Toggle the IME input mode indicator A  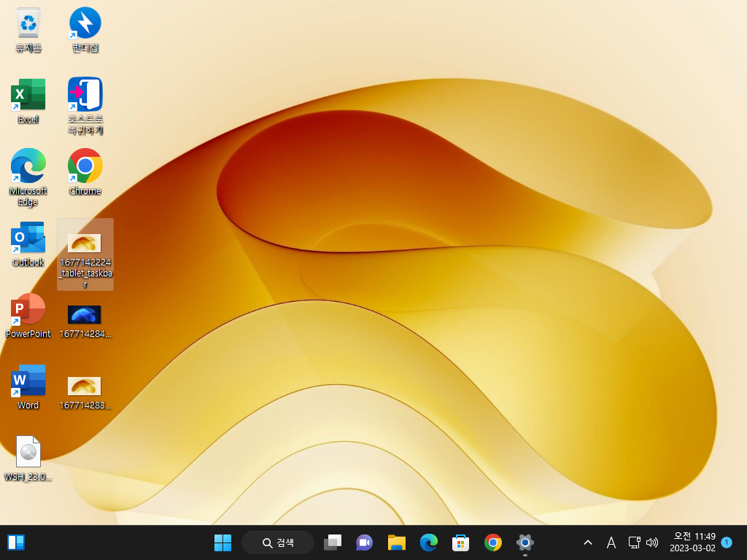point(611,542)
